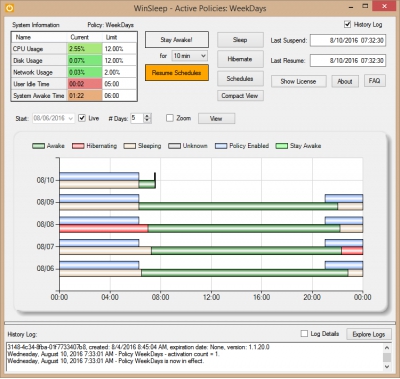Click the Policy: WeekDays label

coord(110,25)
